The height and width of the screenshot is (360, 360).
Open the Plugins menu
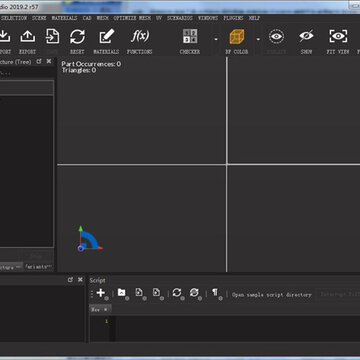point(233,18)
